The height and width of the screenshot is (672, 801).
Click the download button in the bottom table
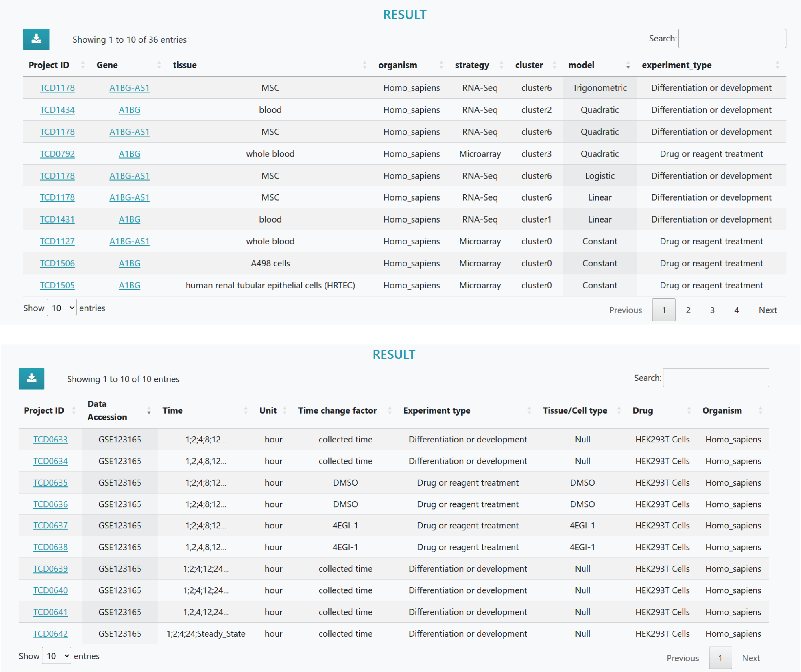pos(31,378)
